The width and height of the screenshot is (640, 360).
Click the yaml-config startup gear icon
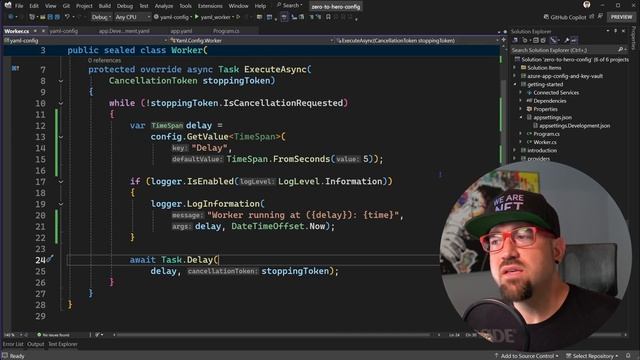point(156,17)
